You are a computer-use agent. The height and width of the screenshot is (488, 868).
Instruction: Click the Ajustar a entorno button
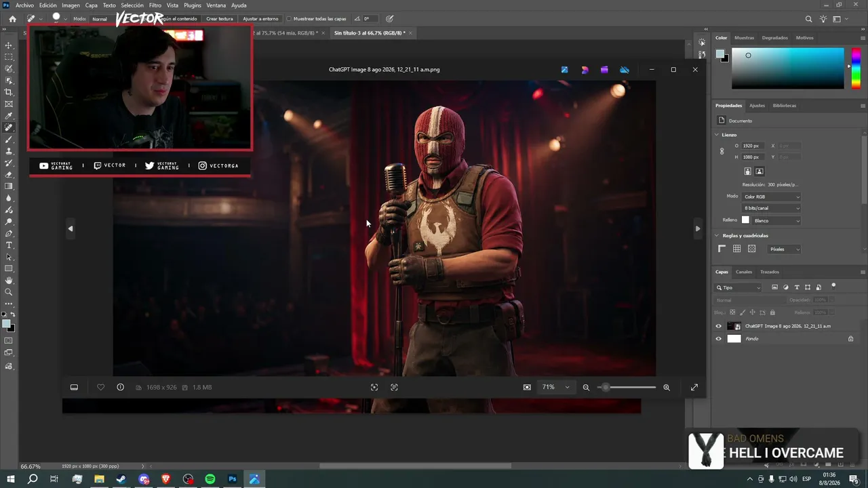point(261,19)
